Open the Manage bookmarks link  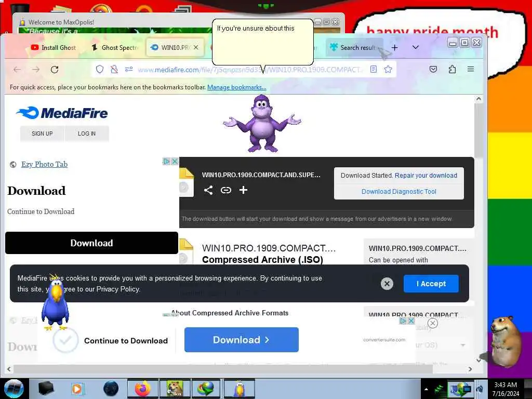[x=236, y=87]
